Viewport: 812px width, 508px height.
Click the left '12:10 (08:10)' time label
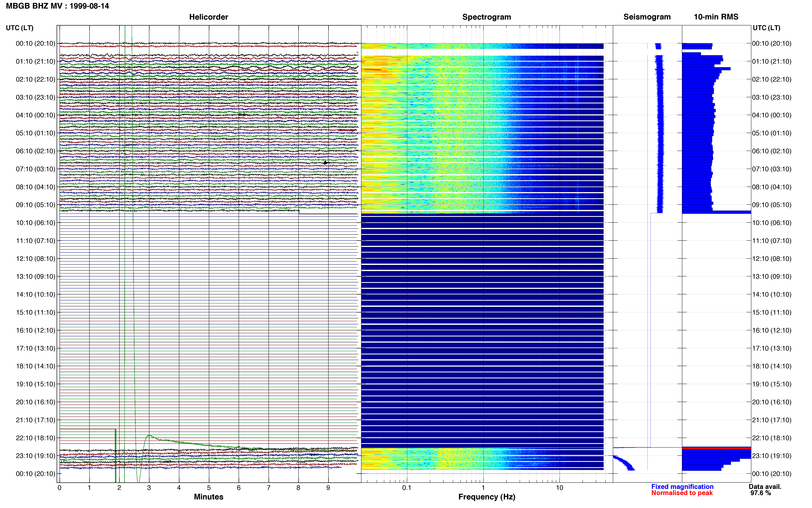click(x=36, y=259)
